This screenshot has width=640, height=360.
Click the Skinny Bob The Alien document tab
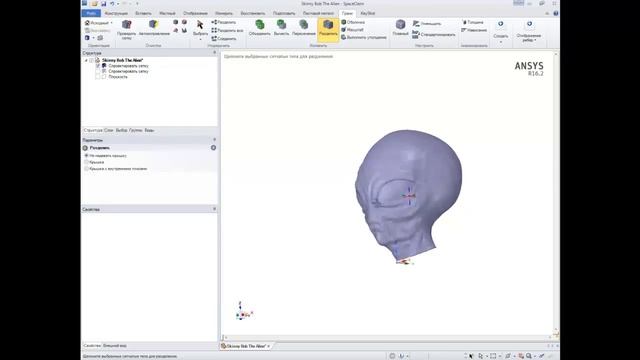(246, 346)
